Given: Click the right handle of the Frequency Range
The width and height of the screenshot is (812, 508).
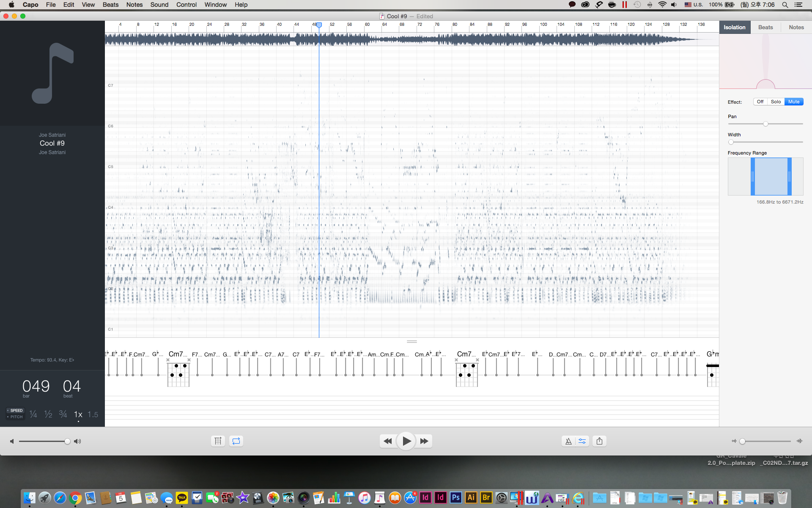Looking at the screenshot, I should click(789, 177).
